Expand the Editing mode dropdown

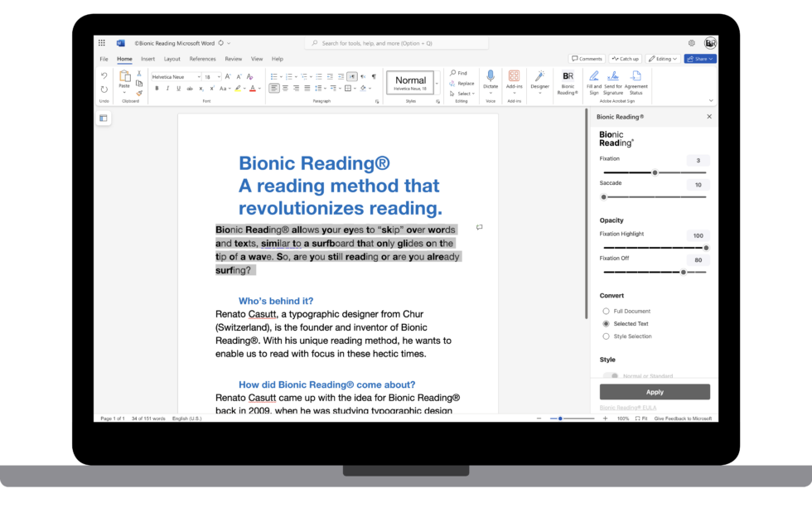(663, 59)
